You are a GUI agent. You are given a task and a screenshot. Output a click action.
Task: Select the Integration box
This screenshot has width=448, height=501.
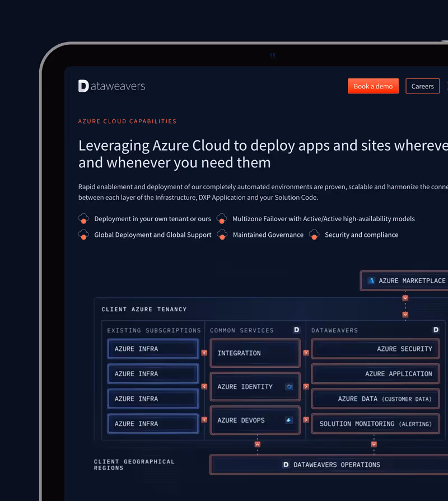(255, 353)
